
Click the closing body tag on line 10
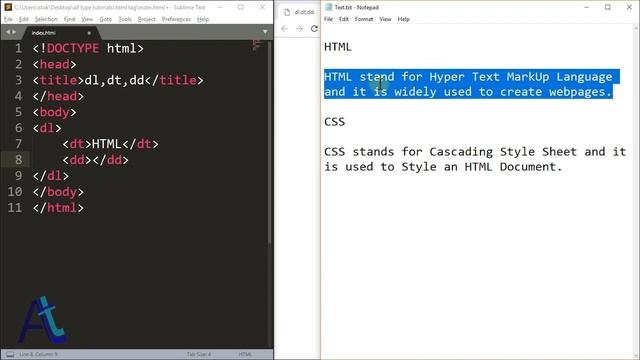tap(58, 192)
